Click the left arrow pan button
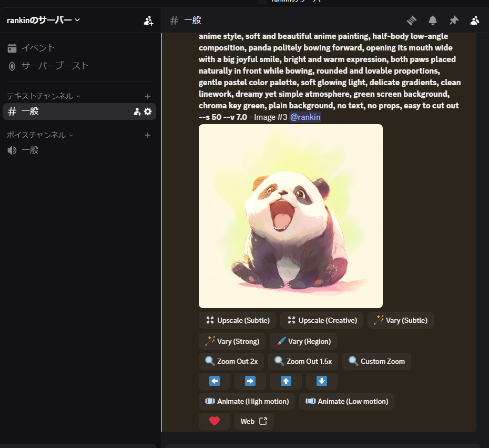This screenshot has width=489, height=448. [x=215, y=381]
